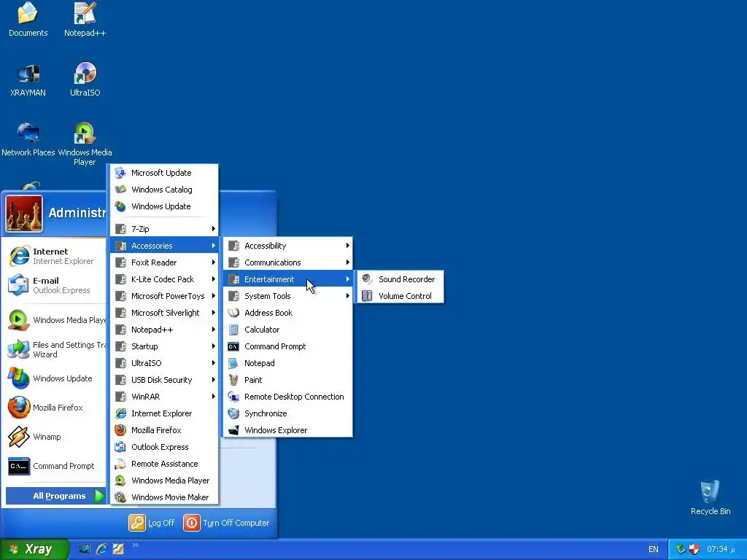Expand the WinRAR submenu arrow
Image resolution: width=747 pixels, height=560 pixels.
214,397
